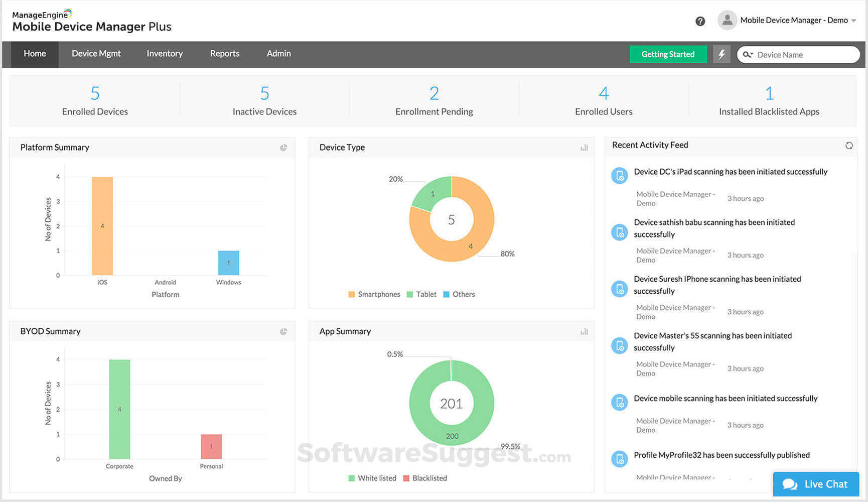Click inside the Device Name search field
868x502 pixels.
(803, 54)
